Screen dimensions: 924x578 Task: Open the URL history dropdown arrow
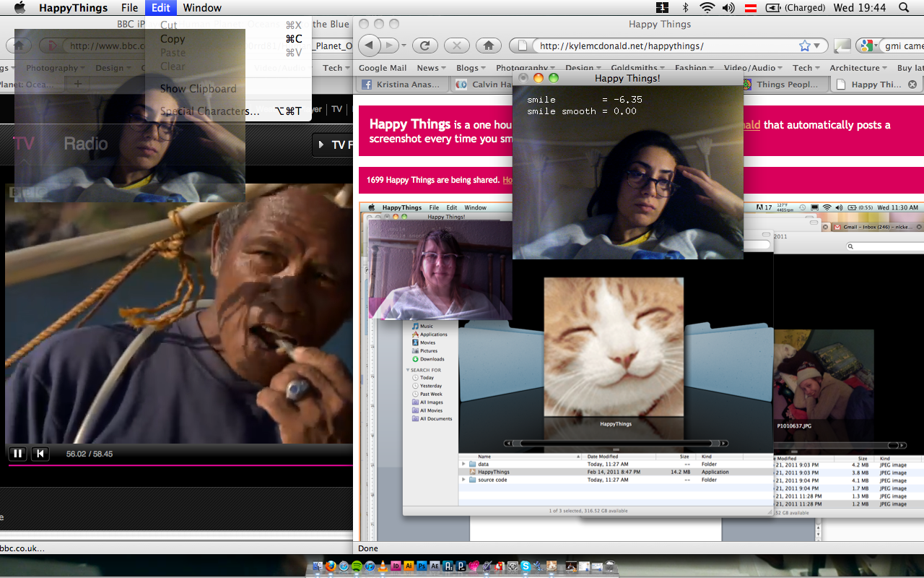pyautogui.click(x=817, y=46)
